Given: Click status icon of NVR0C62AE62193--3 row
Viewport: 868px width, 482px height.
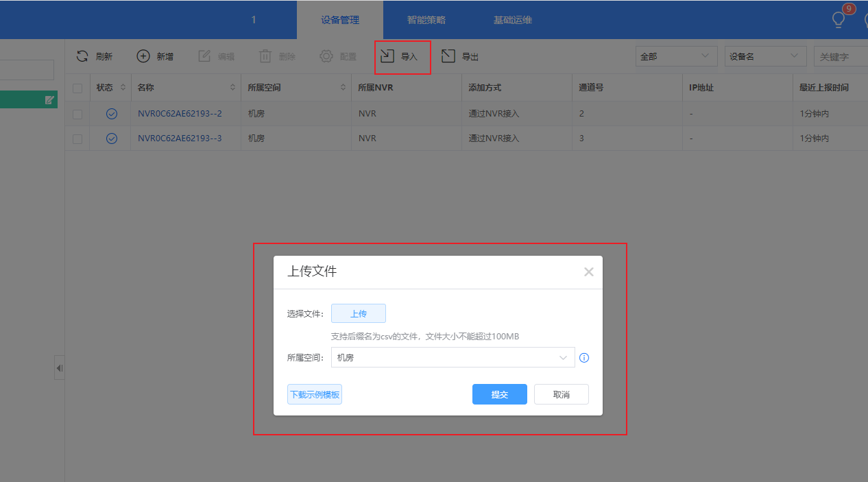Looking at the screenshot, I should [112, 138].
